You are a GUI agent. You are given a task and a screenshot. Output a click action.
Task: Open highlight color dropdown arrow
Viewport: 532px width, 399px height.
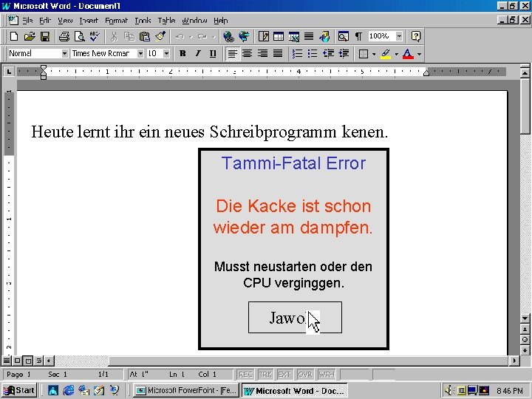[396, 54]
